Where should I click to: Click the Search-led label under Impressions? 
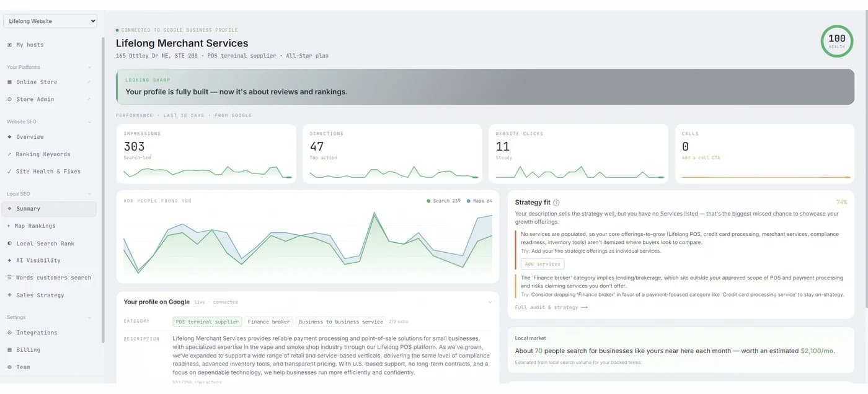point(137,158)
